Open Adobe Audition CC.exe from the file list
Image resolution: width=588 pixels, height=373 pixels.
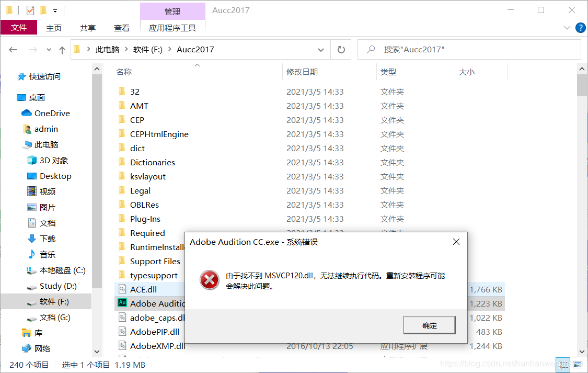(x=157, y=303)
